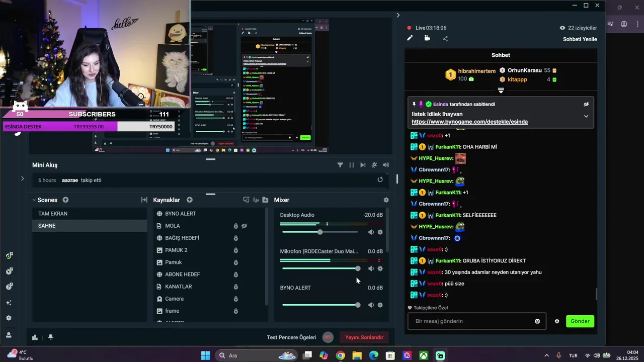
Task: Open Desktop Audio source settings gear
Action: click(x=380, y=232)
